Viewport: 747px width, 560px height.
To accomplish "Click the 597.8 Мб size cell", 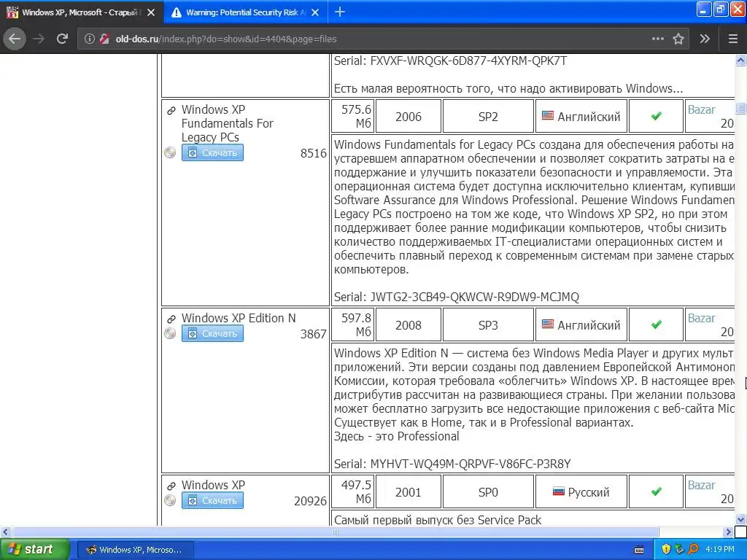I will pyautogui.click(x=353, y=324).
